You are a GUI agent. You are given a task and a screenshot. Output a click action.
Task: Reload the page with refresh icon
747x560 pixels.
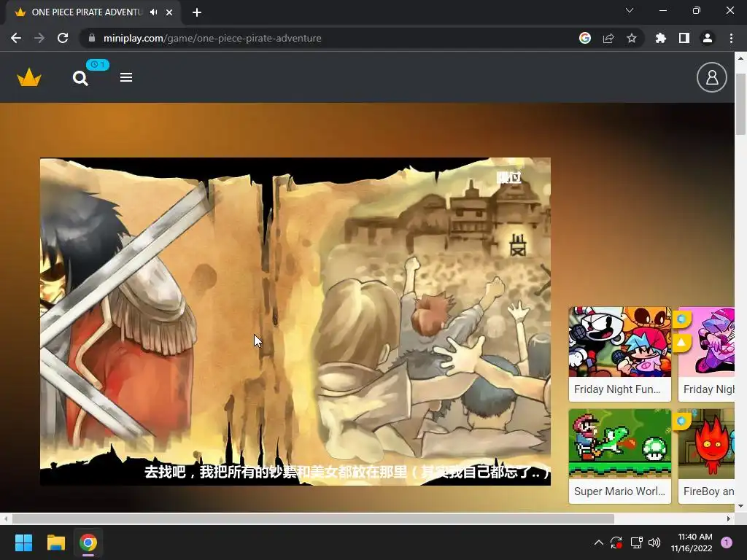pos(63,38)
